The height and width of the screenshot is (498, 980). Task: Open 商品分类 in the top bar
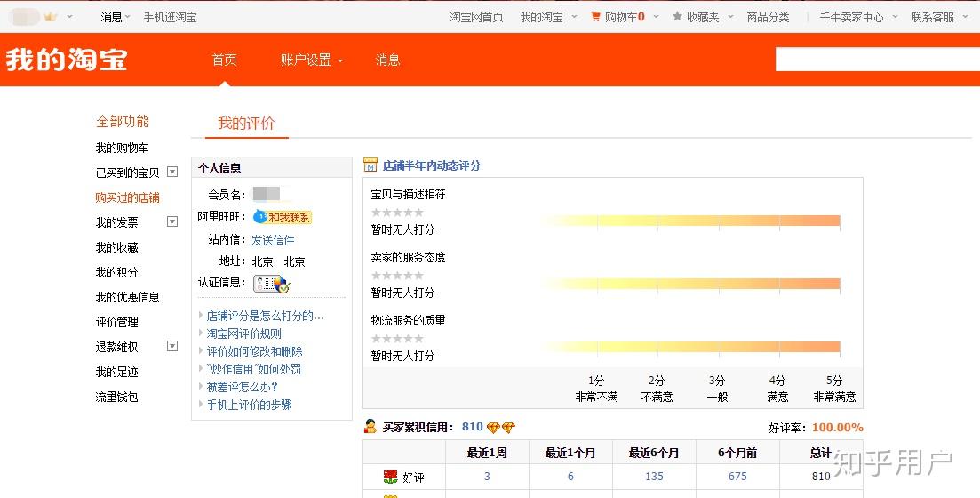tap(769, 17)
